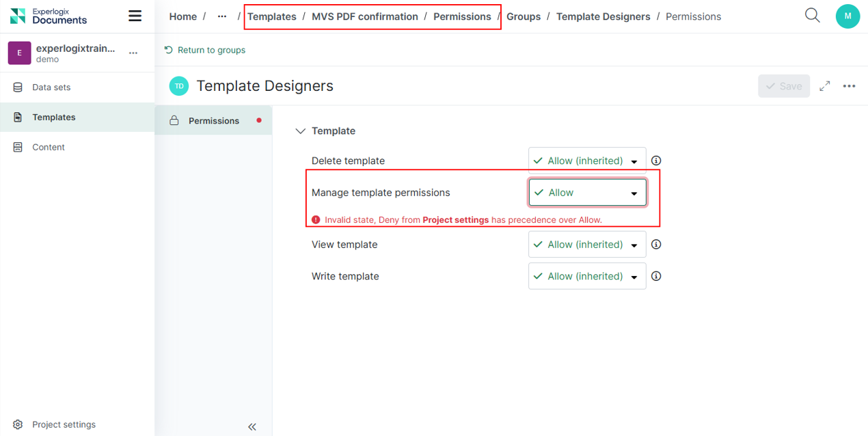Select Data sets in the sidebar
Screen dimensions: 868x436
coord(51,87)
